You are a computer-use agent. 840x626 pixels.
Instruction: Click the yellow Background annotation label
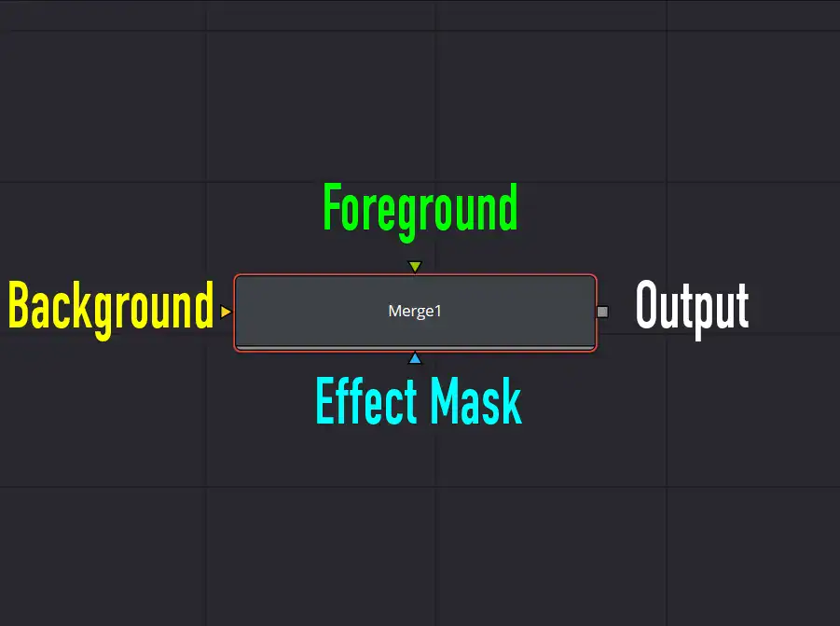tap(111, 309)
